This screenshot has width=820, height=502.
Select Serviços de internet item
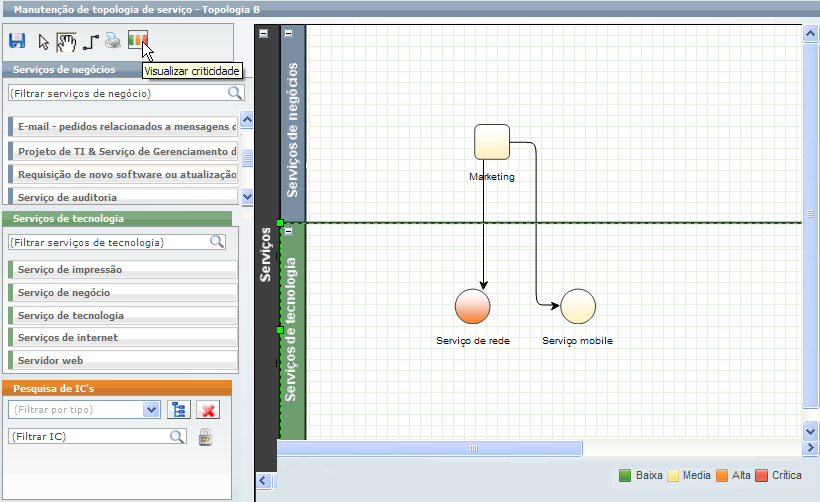click(x=123, y=337)
